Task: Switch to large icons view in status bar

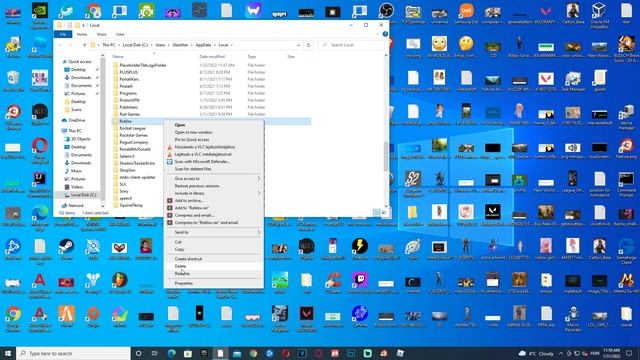Action: click(384, 213)
